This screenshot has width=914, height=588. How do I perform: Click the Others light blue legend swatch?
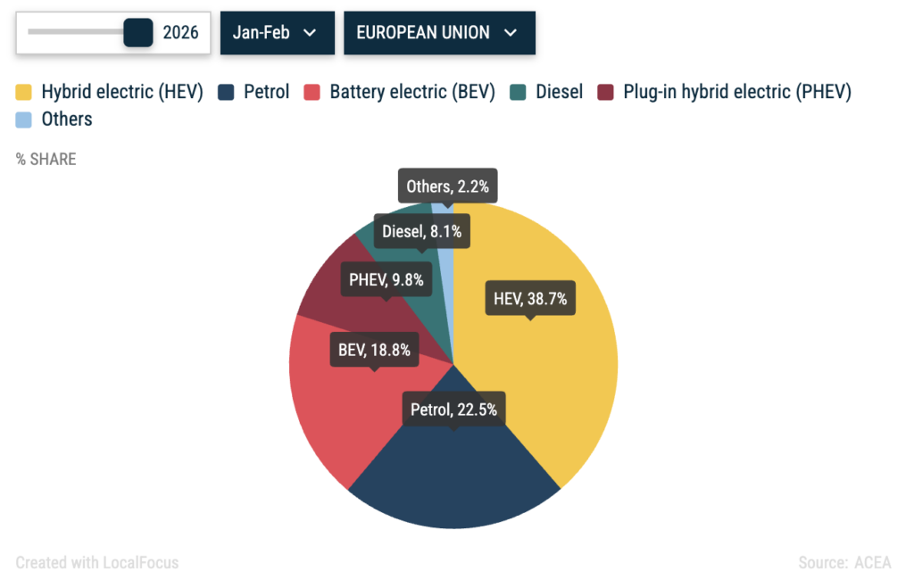(x=24, y=120)
